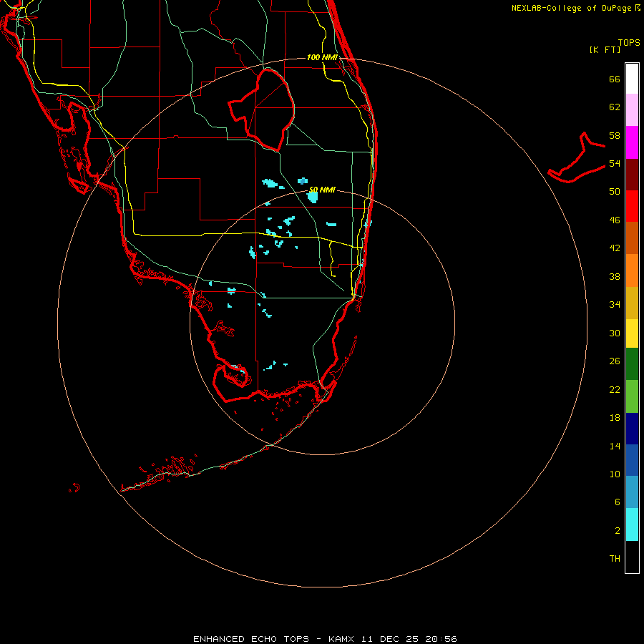Viewport: 644px width, 644px height.
Task: Click the legend value '46'
Action: [615, 220]
